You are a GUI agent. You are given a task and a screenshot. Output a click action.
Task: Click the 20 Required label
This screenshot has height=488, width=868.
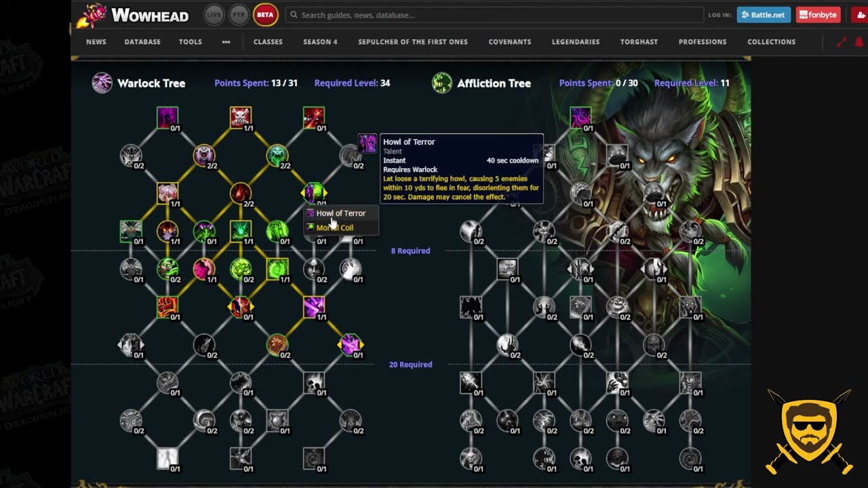[x=410, y=365]
